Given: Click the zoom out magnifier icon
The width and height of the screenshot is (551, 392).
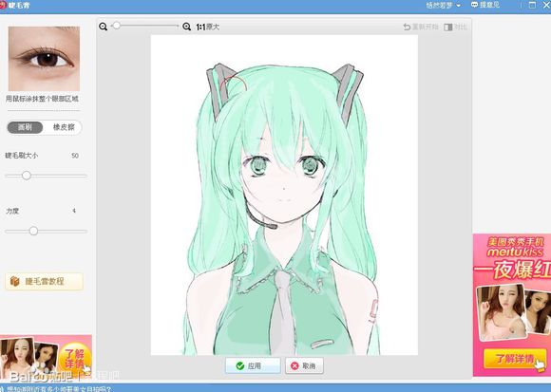Looking at the screenshot, I should coord(103,27).
